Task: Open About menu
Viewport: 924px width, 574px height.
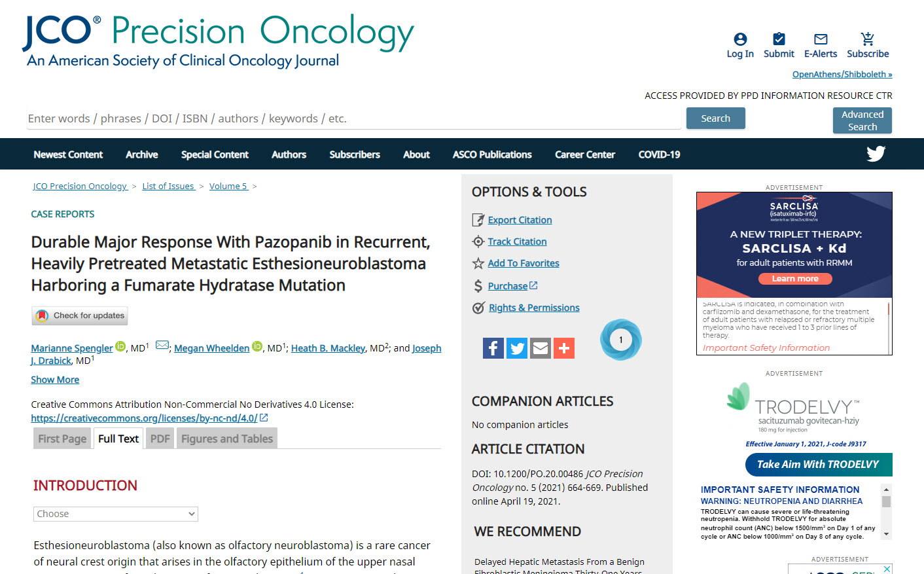Action: pyautogui.click(x=416, y=154)
